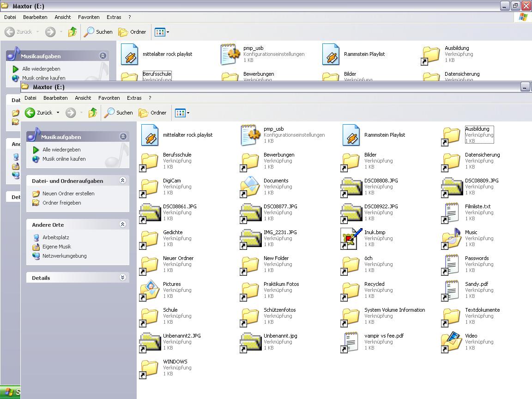Collapse the Andere Orte panel
The image size is (532, 399).
click(123, 224)
